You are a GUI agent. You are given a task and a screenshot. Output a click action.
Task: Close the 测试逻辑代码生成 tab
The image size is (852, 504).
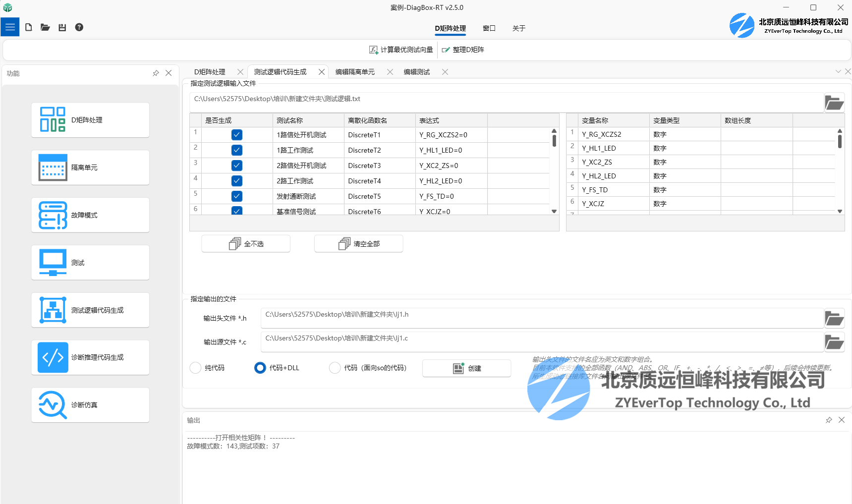click(322, 72)
